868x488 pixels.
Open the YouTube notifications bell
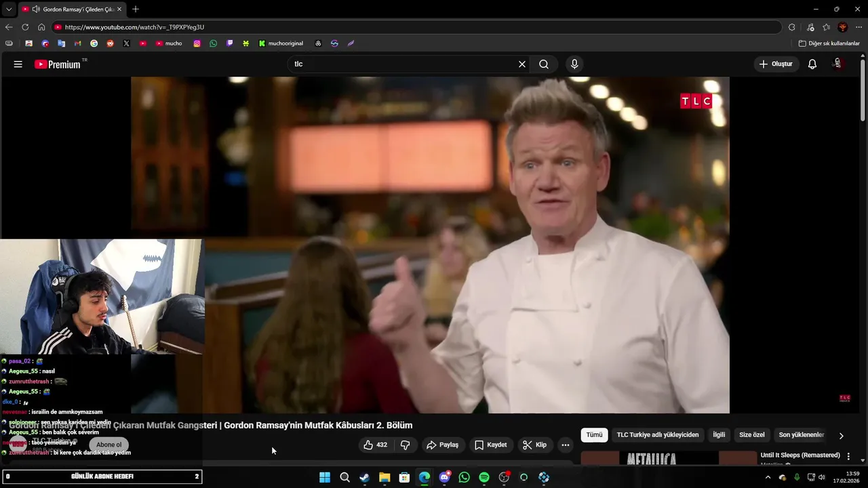pyautogui.click(x=812, y=64)
